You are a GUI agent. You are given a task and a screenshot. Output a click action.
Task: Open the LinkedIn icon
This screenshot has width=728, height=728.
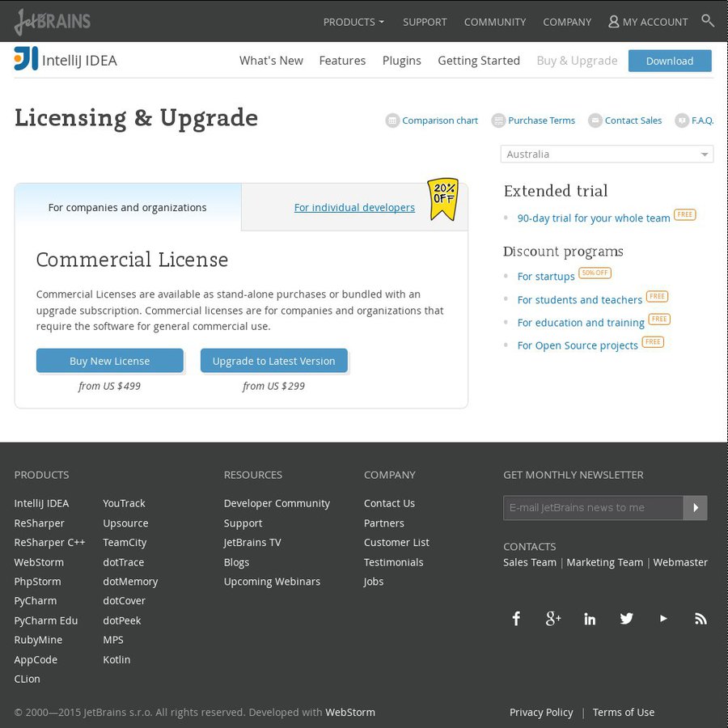590,619
